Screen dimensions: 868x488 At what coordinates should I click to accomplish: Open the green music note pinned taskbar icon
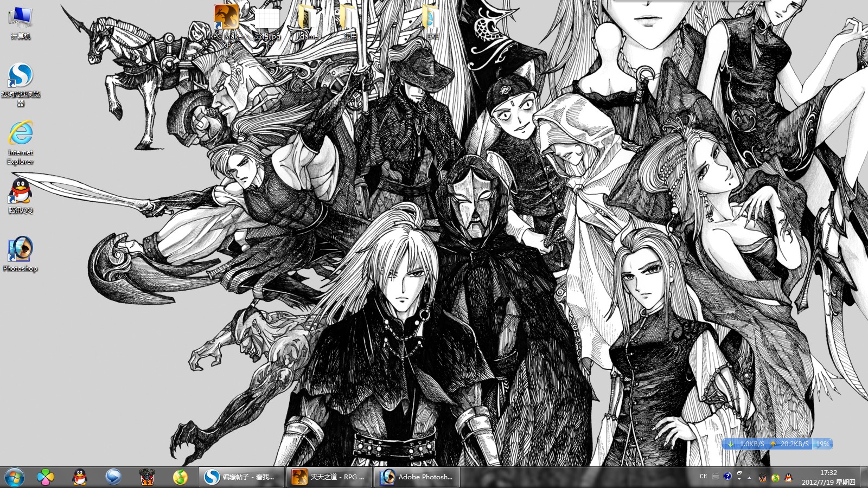[180, 477]
